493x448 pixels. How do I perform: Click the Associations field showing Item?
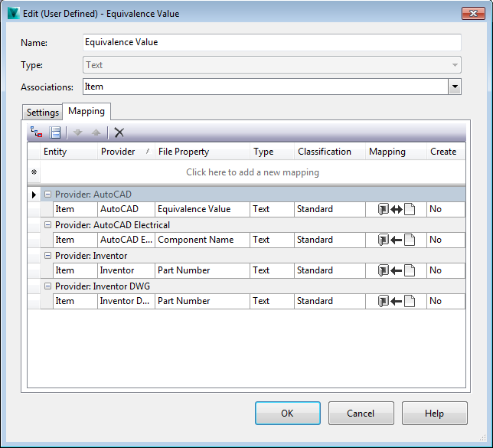click(x=266, y=87)
